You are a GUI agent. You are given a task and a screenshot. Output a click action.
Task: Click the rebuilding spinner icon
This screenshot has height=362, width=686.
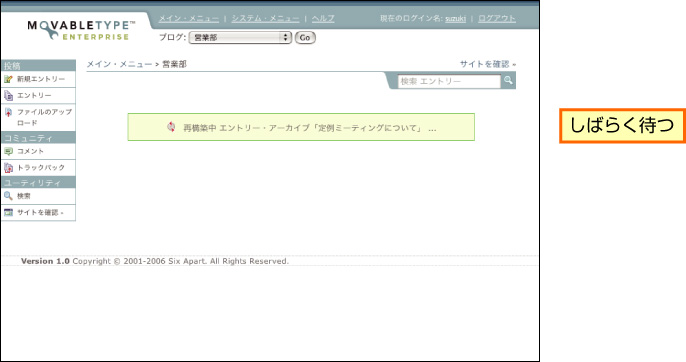171,127
